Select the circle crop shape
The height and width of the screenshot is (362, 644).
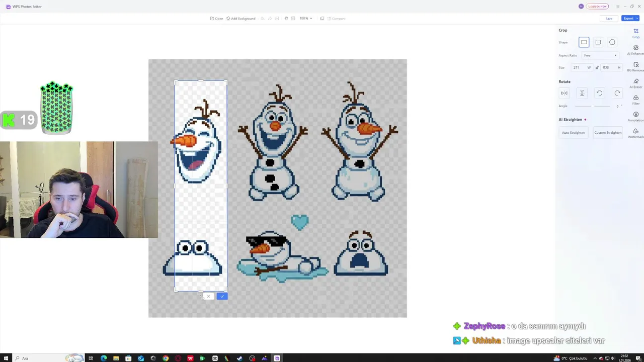point(612,42)
